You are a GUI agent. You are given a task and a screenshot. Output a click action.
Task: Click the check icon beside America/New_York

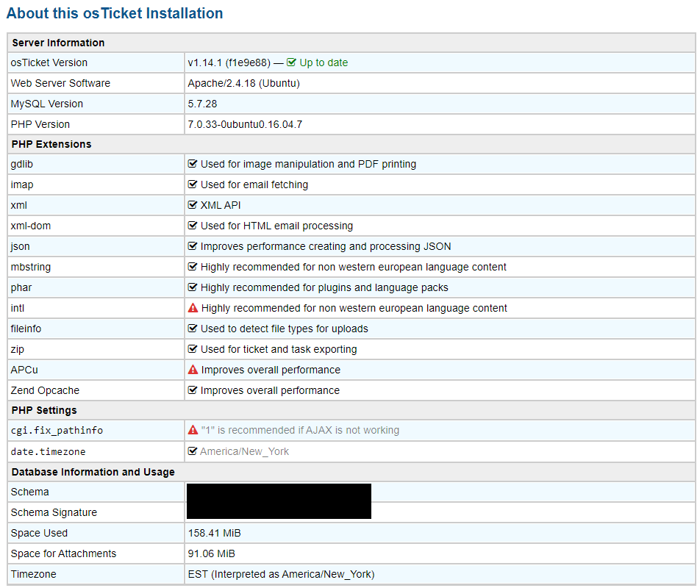coord(193,451)
